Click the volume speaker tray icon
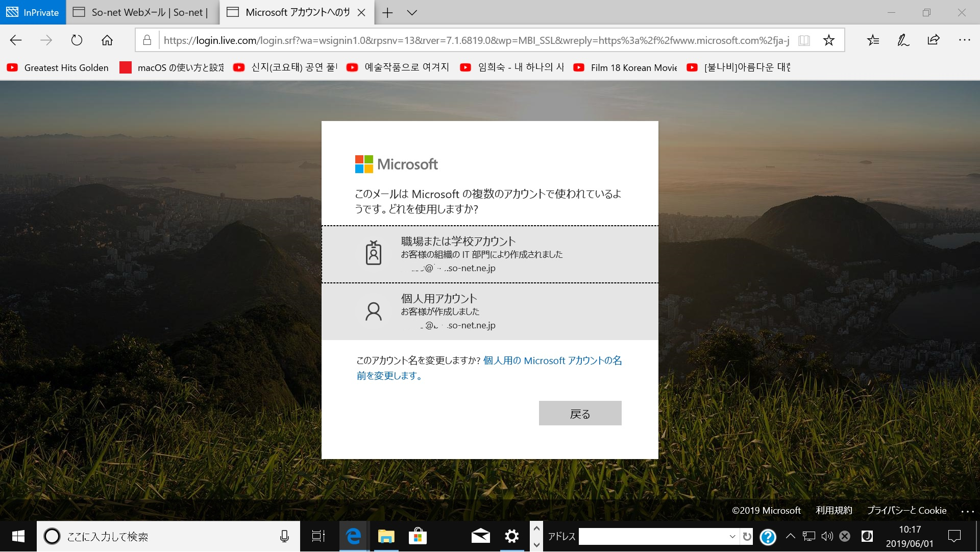 (827, 536)
